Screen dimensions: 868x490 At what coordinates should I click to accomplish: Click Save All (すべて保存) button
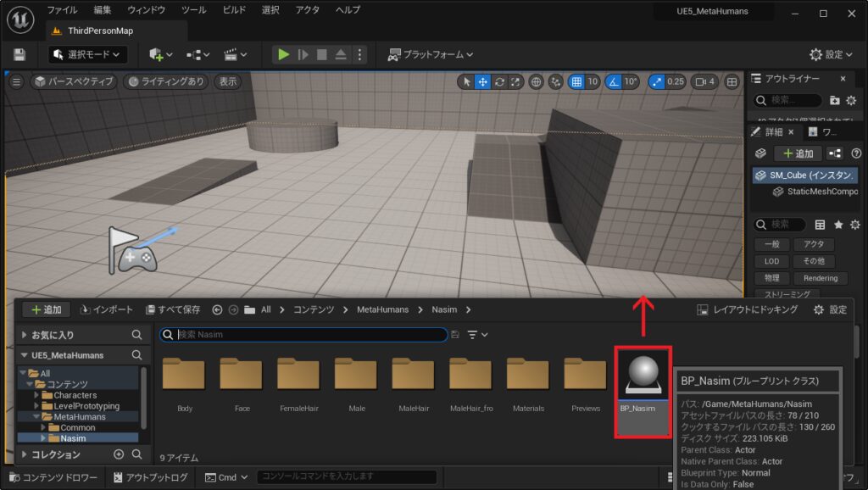point(173,309)
